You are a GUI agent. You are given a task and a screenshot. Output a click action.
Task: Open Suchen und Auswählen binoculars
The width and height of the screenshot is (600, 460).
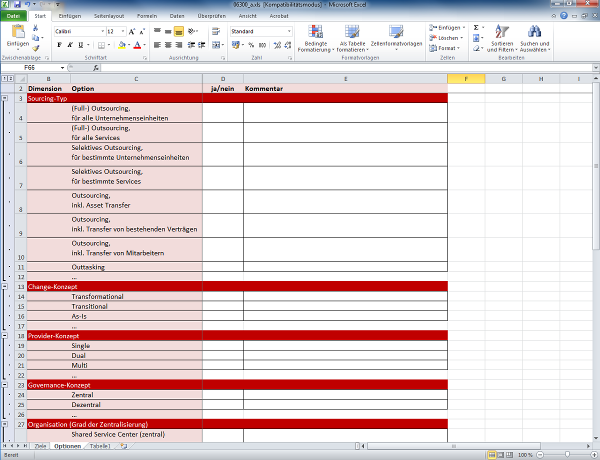[533, 38]
